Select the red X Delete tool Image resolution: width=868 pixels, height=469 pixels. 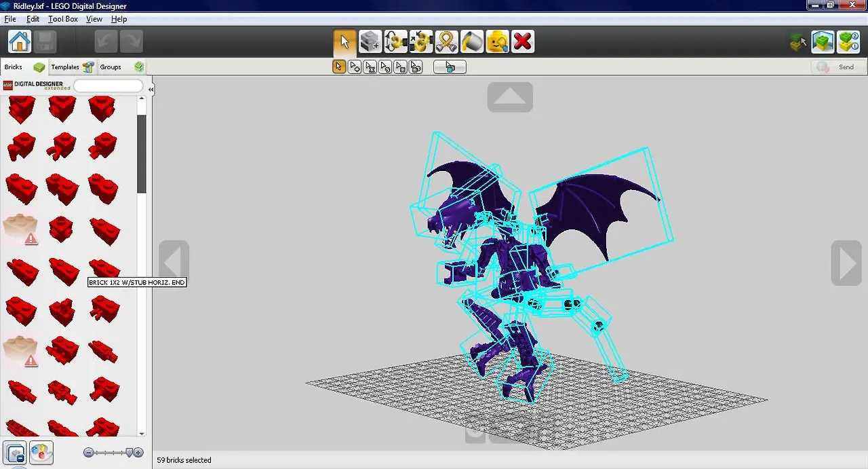522,41
